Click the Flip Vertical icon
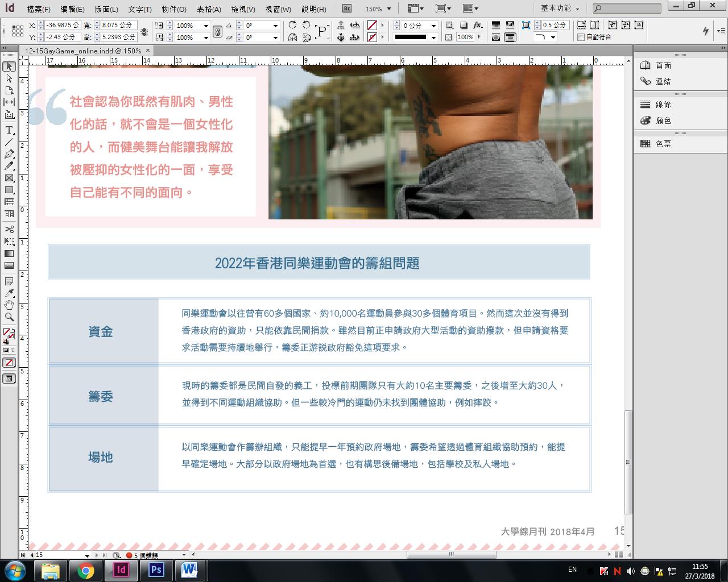The width and height of the screenshot is (728, 582). click(x=307, y=38)
